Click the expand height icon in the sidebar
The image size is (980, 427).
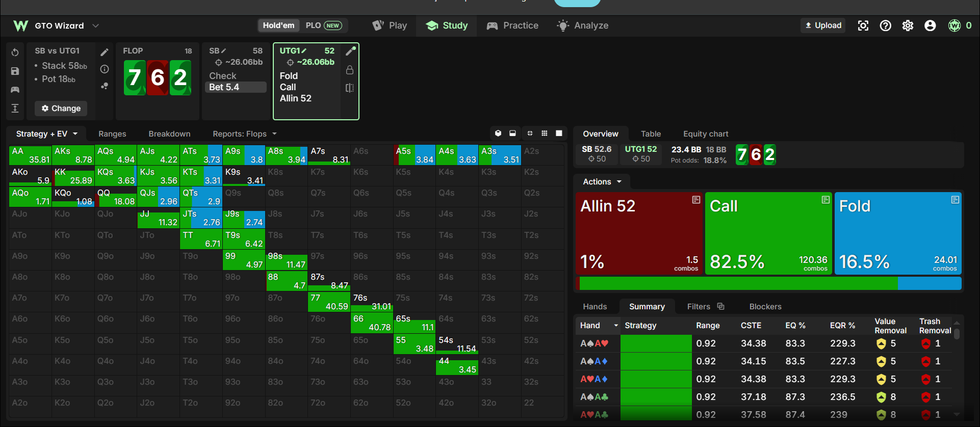tap(15, 108)
